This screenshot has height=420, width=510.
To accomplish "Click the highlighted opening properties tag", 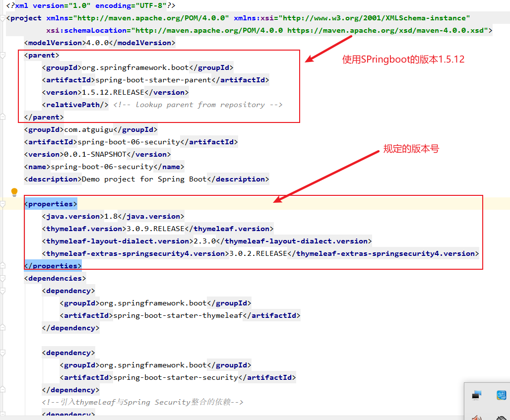I will click(51, 204).
